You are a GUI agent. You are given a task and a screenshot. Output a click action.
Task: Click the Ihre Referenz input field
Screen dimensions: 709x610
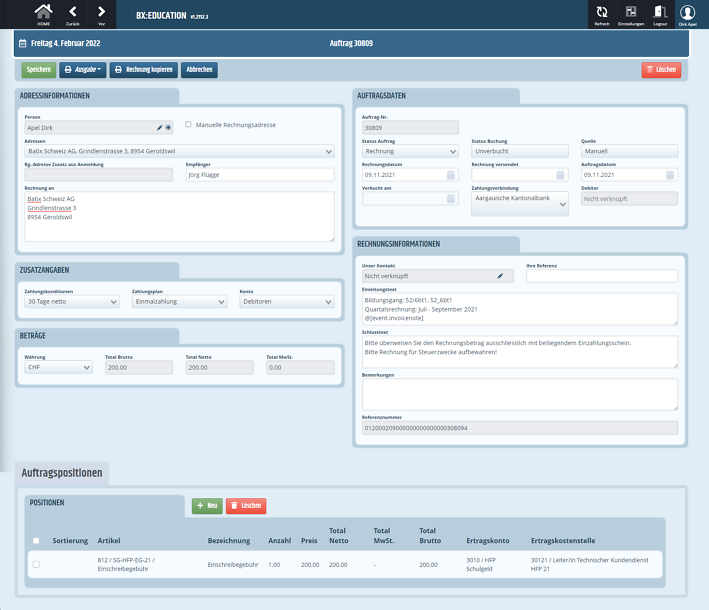coord(602,276)
